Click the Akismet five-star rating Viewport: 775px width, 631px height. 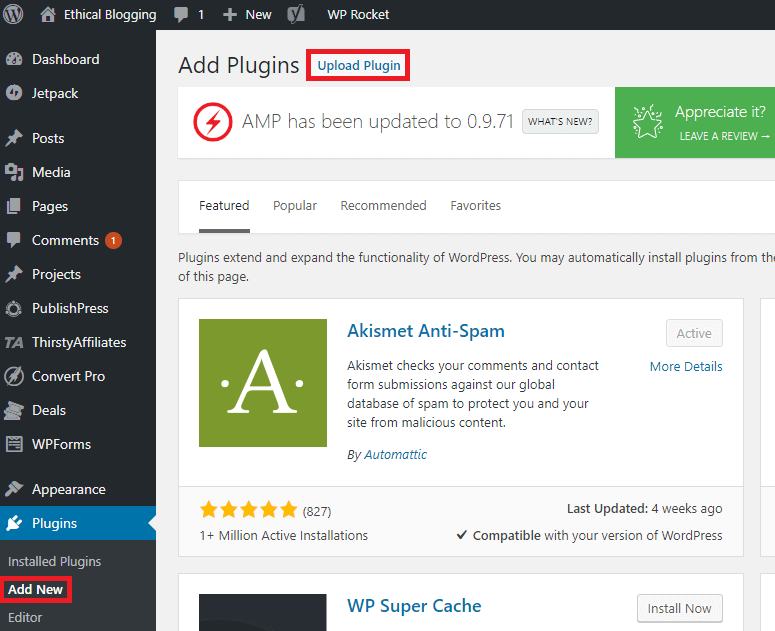point(249,509)
